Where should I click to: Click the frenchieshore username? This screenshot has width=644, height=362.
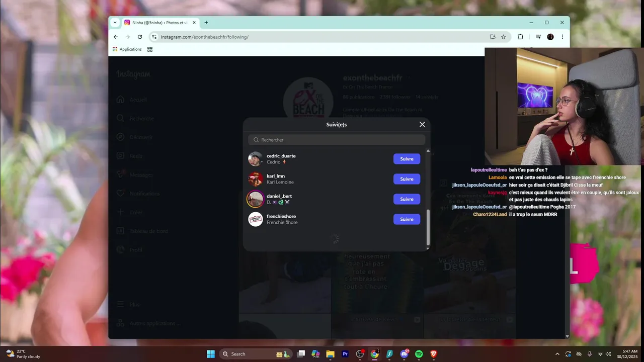(x=281, y=216)
